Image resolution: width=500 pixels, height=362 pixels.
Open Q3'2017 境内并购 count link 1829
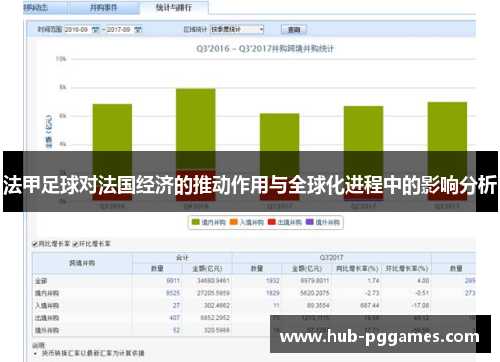(273, 293)
